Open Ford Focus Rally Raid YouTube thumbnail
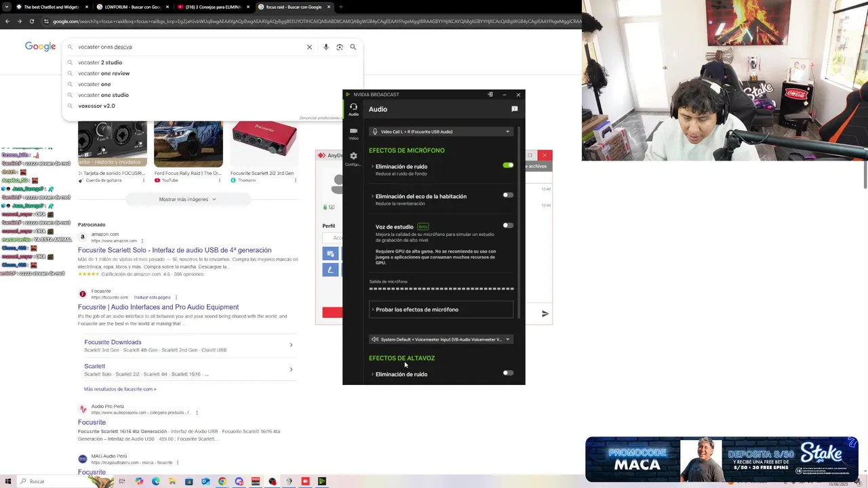 click(x=189, y=144)
